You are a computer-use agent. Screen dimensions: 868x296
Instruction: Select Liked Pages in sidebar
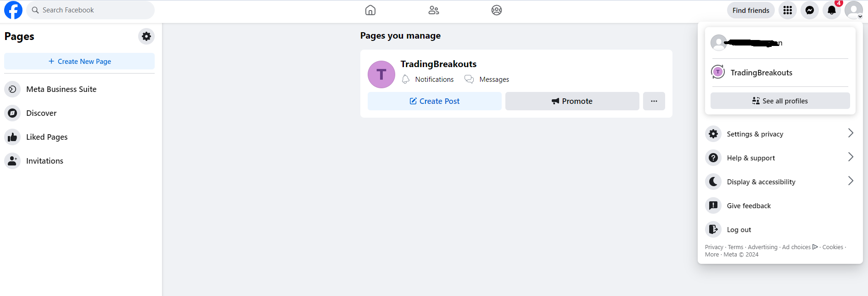(79, 137)
